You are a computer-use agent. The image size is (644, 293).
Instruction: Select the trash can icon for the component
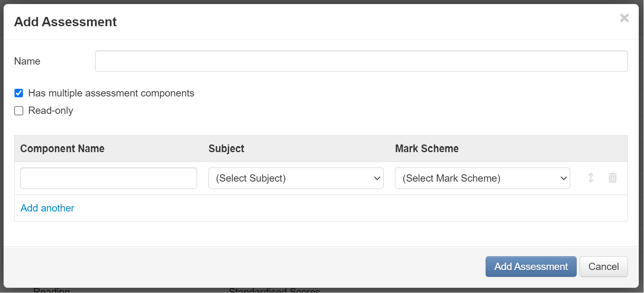pos(613,178)
